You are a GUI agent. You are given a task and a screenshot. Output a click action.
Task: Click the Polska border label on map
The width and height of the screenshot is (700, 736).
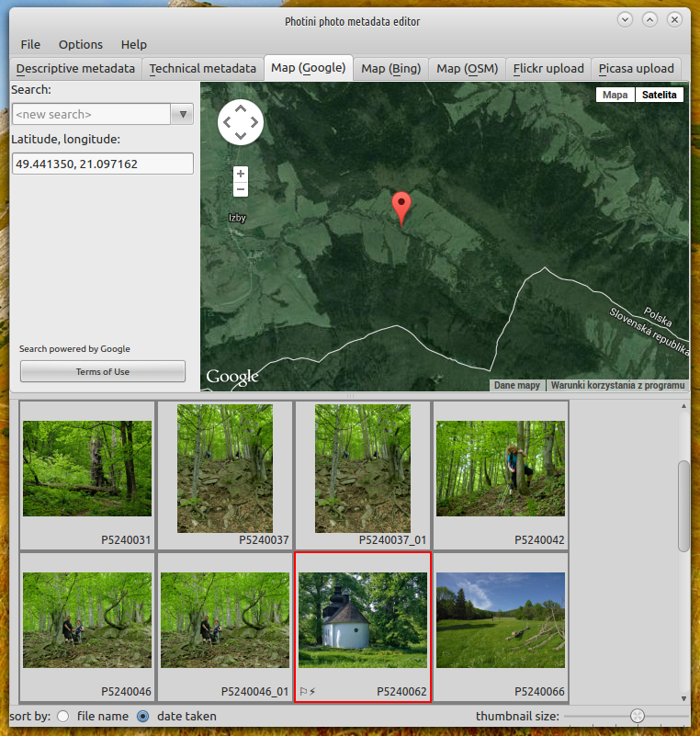[x=658, y=317]
